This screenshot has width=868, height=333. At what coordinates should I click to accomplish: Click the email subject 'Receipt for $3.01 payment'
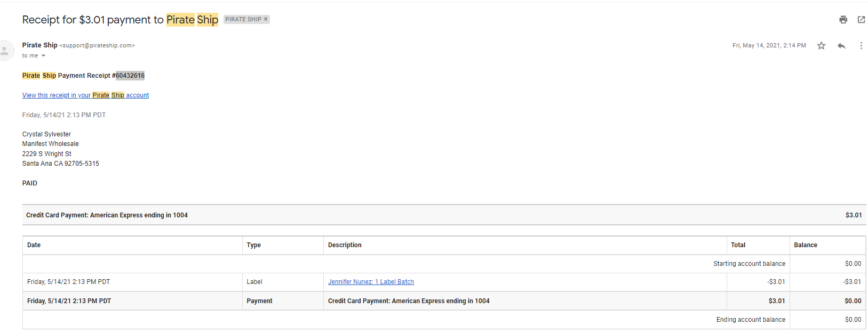click(x=120, y=20)
